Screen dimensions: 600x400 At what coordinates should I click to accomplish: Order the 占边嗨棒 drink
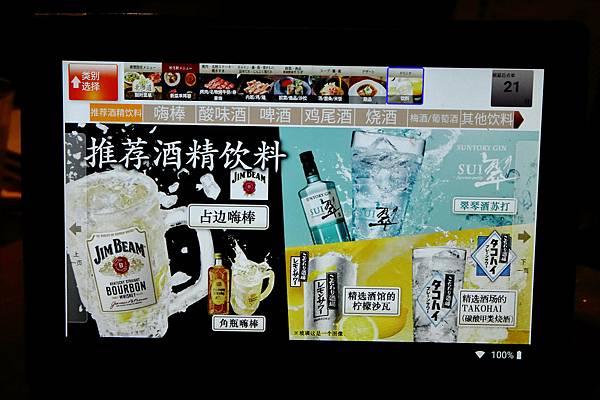[x=228, y=217]
